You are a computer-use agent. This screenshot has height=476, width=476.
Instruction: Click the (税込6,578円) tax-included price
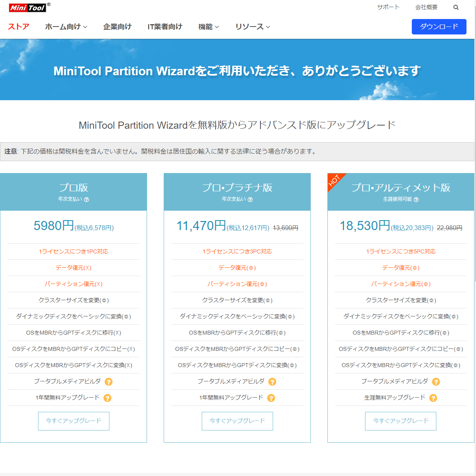[x=94, y=228]
